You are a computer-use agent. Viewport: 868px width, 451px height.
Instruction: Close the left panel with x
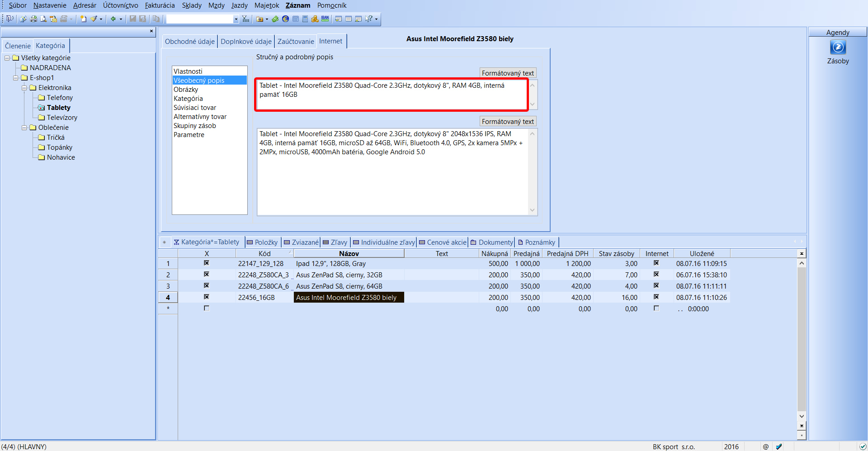click(151, 31)
